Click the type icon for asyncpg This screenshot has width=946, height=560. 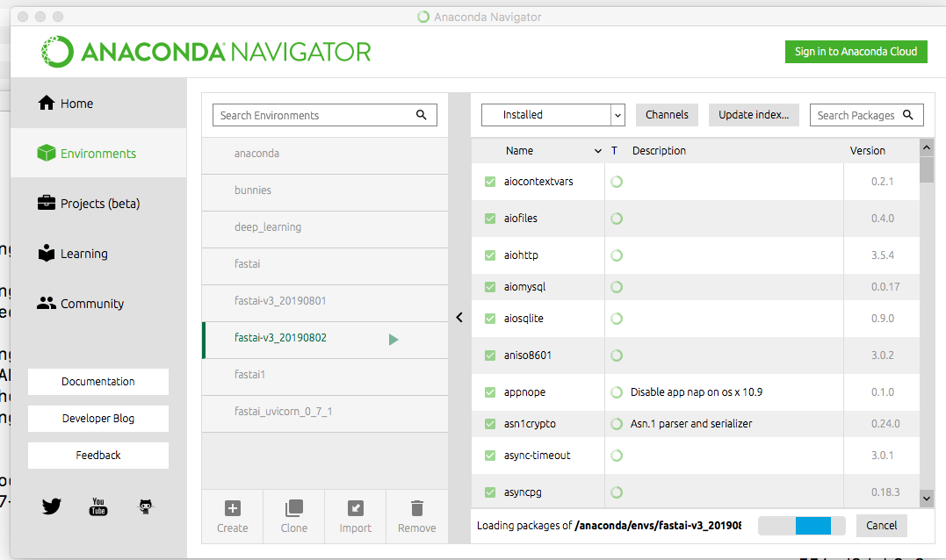point(616,492)
